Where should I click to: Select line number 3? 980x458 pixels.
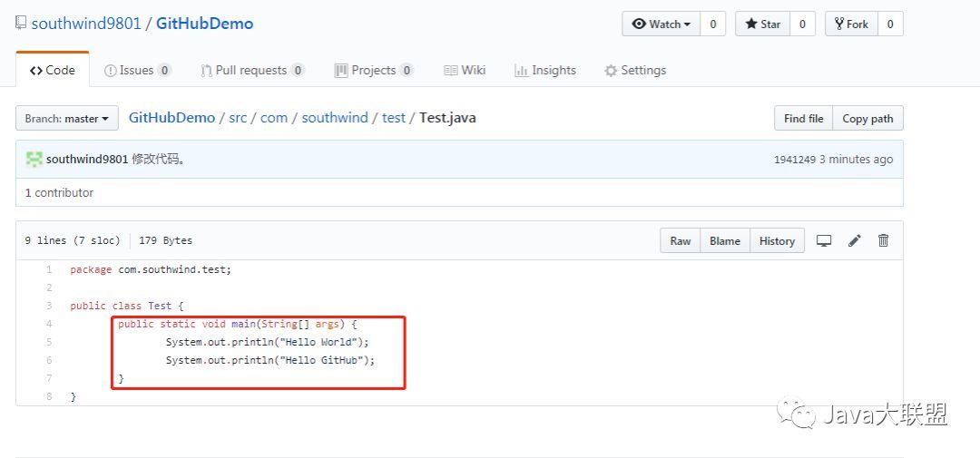49,306
